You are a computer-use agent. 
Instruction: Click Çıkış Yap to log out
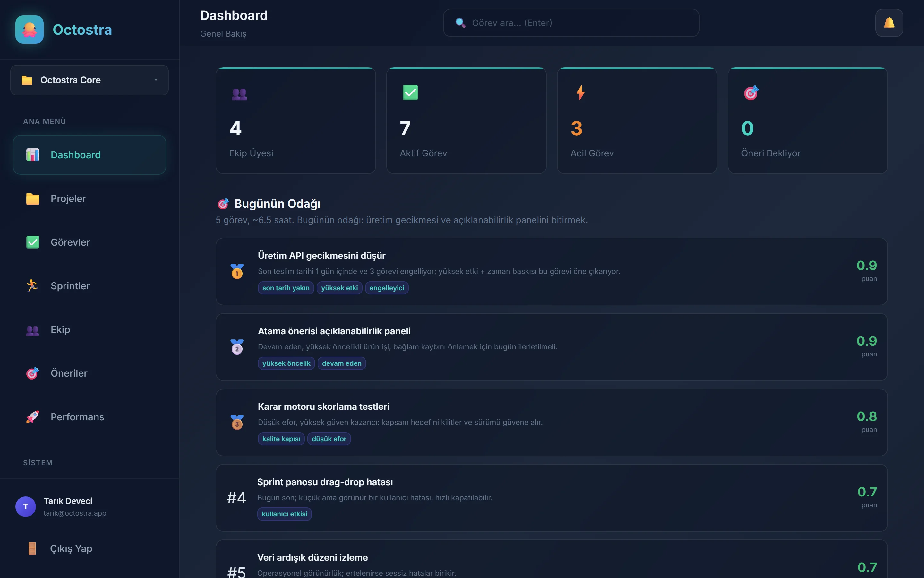[x=89, y=548]
